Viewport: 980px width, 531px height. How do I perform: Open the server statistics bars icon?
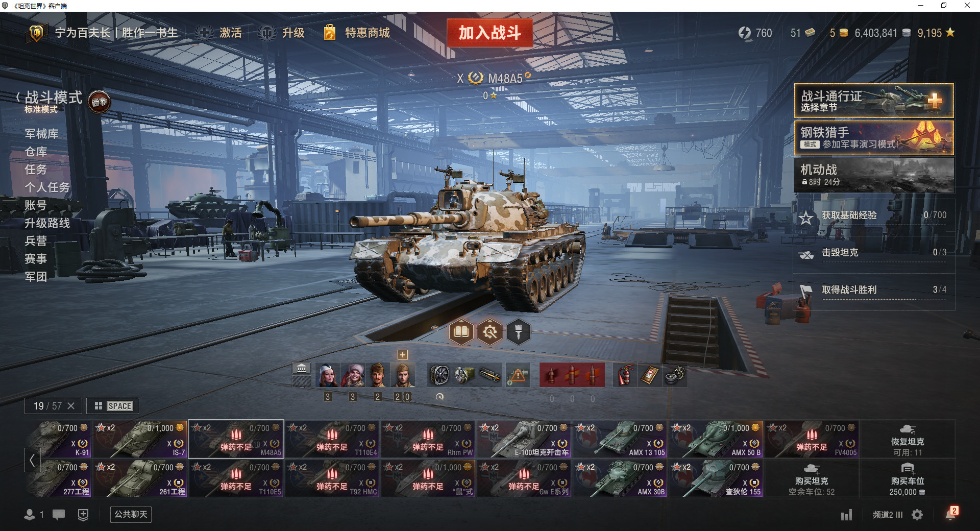tap(847, 515)
